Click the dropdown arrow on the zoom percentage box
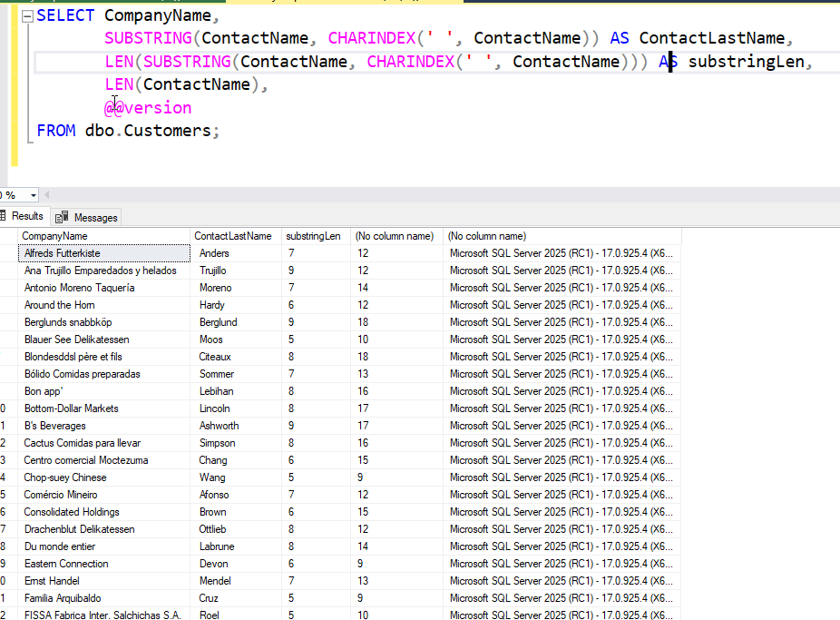The width and height of the screenshot is (840, 620). 33,194
